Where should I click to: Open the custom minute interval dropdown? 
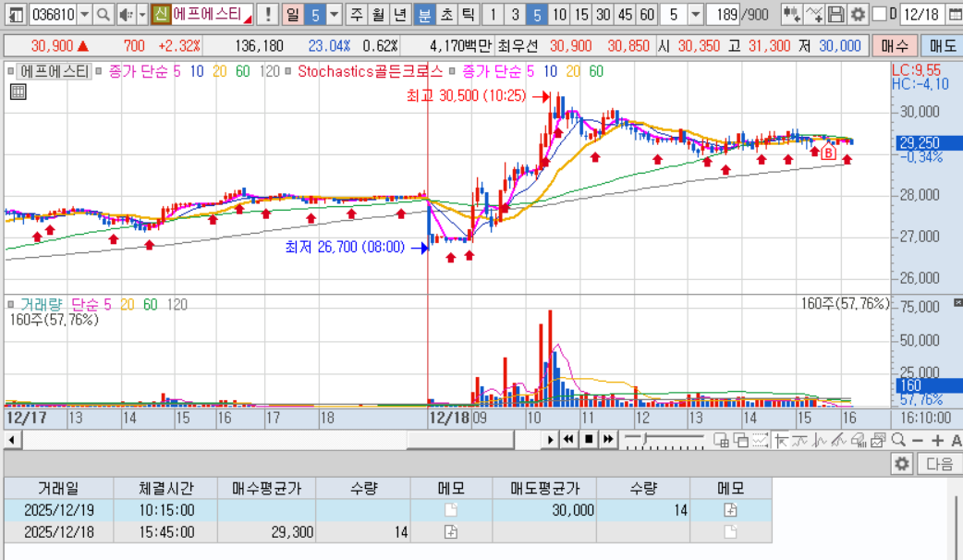pos(695,14)
